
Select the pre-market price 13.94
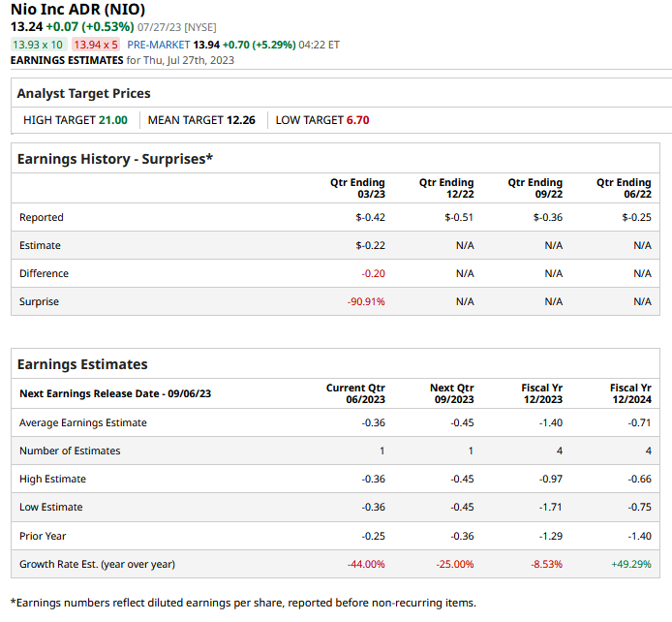pyautogui.click(x=206, y=45)
